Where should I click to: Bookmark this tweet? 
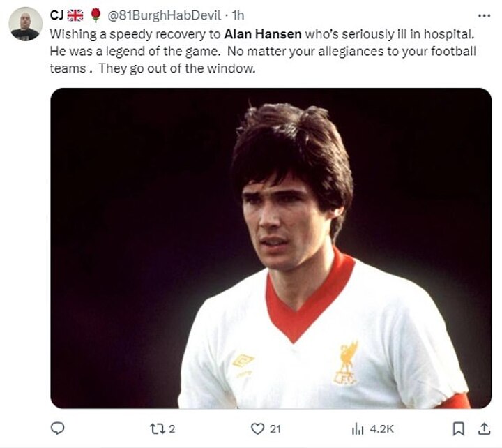pyautogui.click(x=458, y=428)
